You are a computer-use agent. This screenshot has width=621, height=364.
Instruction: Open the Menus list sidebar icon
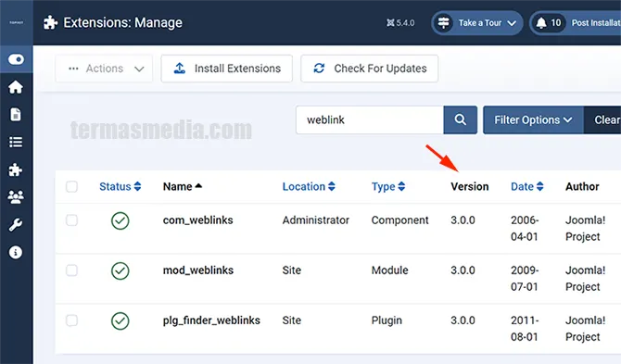16,142
